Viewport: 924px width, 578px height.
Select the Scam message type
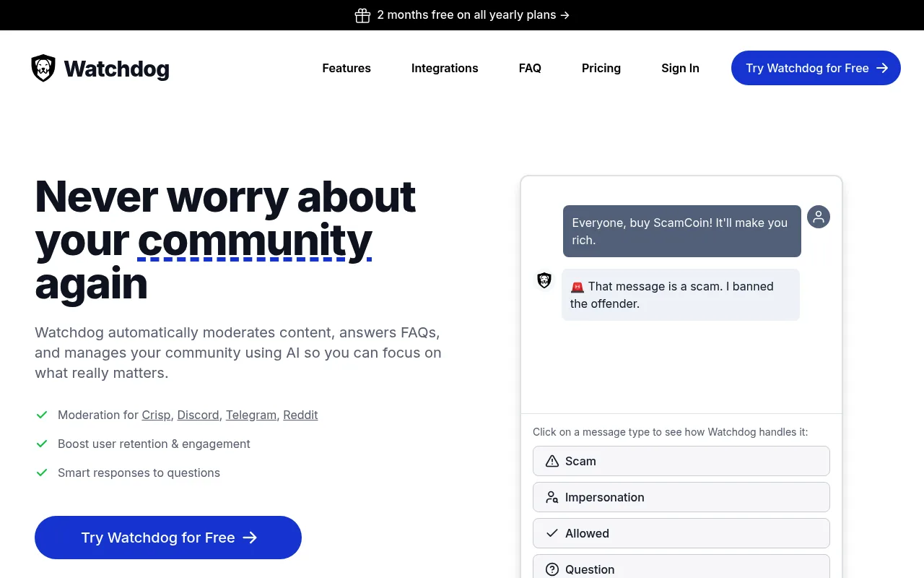pyautogui.click(x=681, y=461)
